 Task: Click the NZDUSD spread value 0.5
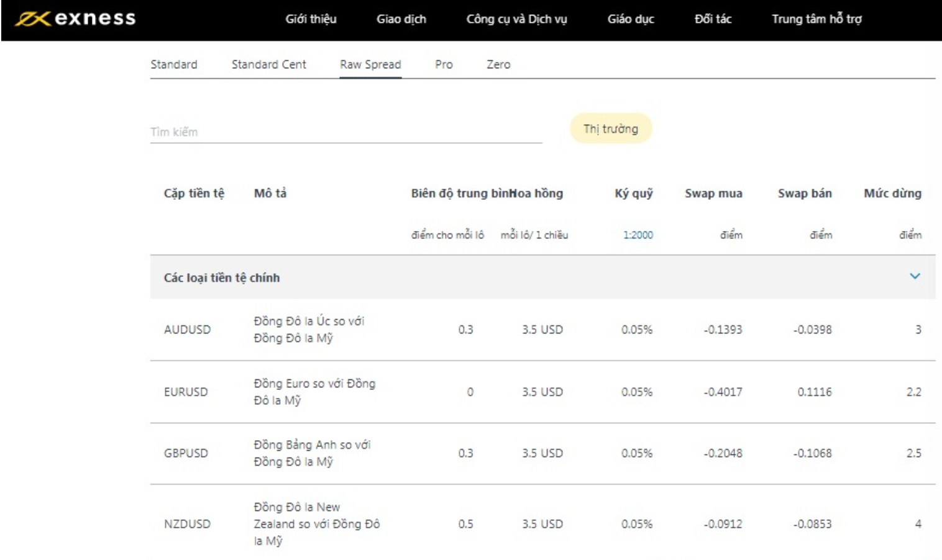(x=465, y=524)
